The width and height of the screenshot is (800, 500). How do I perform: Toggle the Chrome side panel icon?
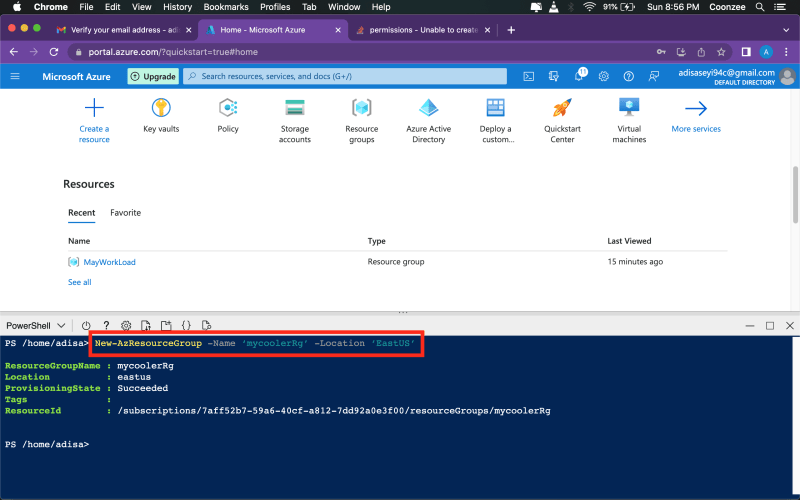746,52
